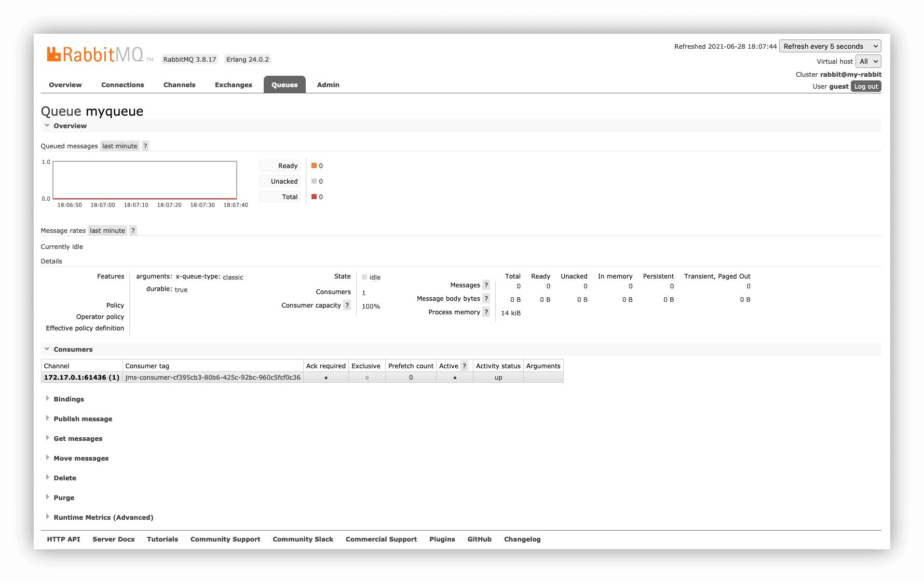Open the Admin tab
The height and width of the screenshot is (583, 924).
(x=328, y=85)
